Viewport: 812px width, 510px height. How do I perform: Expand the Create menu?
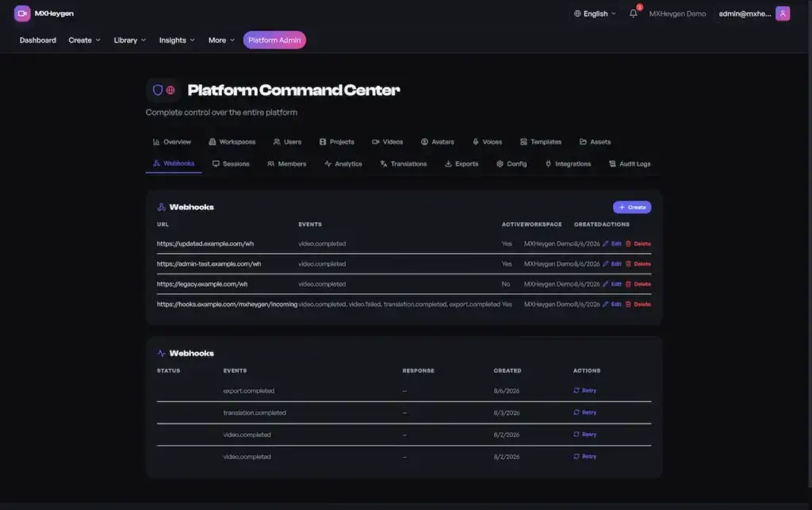(84, 40)
